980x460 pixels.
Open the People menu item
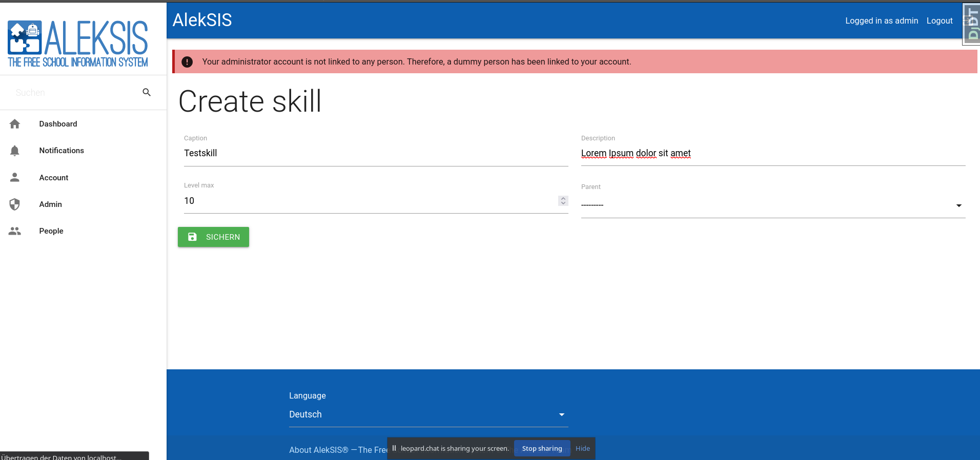coord(51,231)
